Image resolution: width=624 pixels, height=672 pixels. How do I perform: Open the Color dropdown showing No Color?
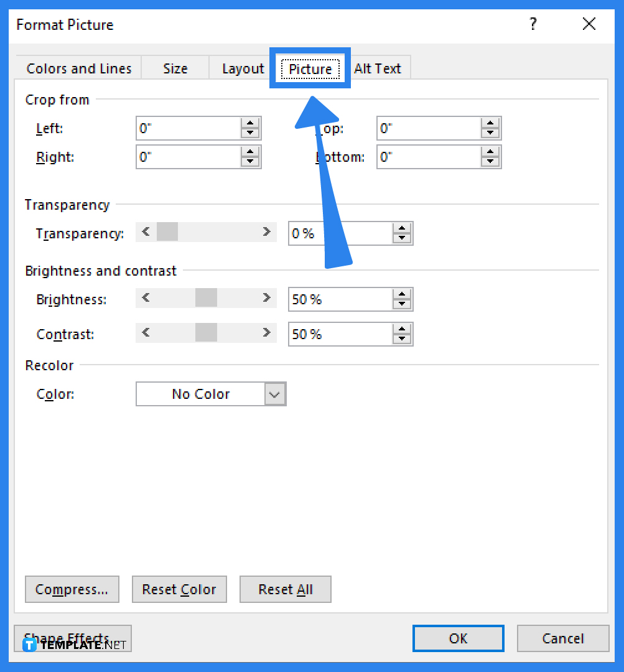coord(274,394)
